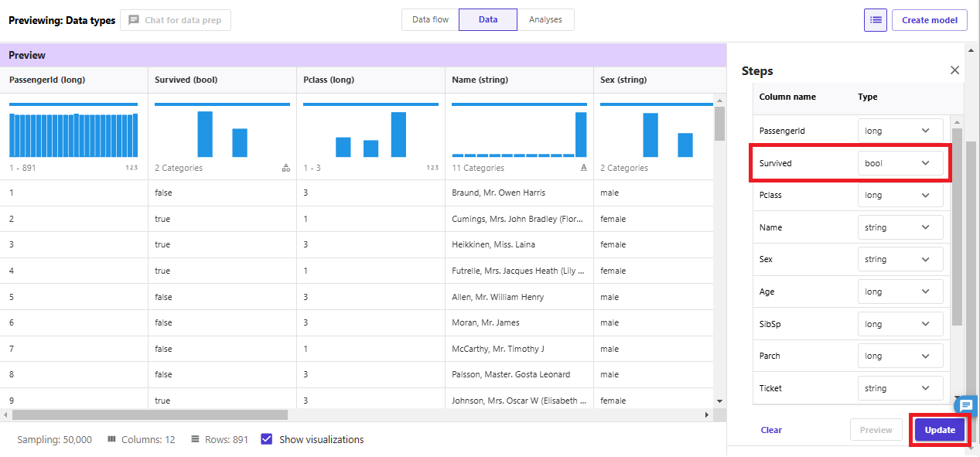Switch to the Analyses tab

(x=545, y=20)
